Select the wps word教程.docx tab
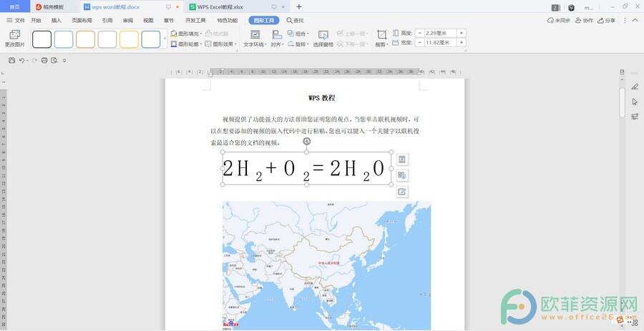Viewport: 644px width, 331px height. 132,7
